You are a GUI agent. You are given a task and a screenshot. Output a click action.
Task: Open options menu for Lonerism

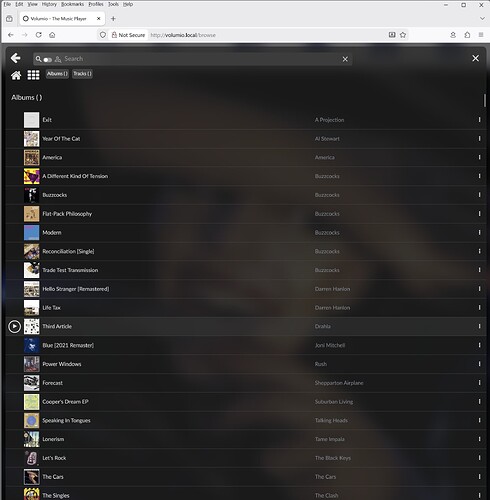click(x=479, y=439)
